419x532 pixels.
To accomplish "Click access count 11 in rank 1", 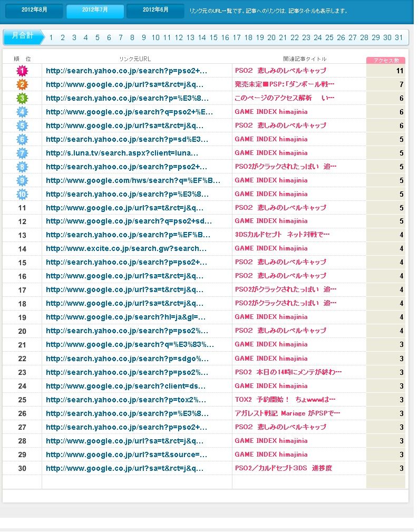I will (399, 71).
